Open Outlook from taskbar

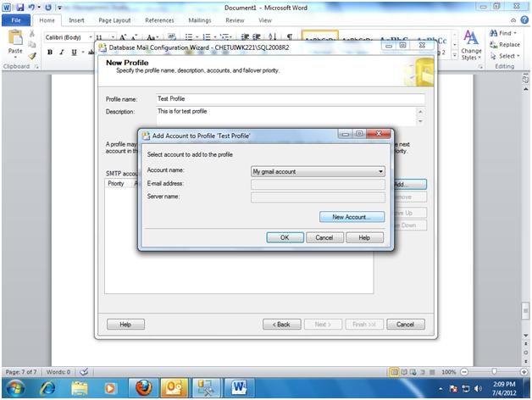pos(174,388)
